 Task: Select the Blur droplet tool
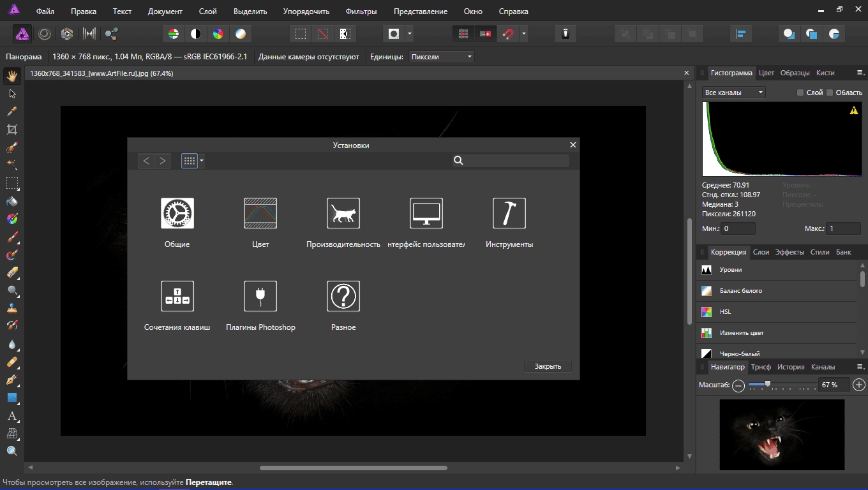11,345
